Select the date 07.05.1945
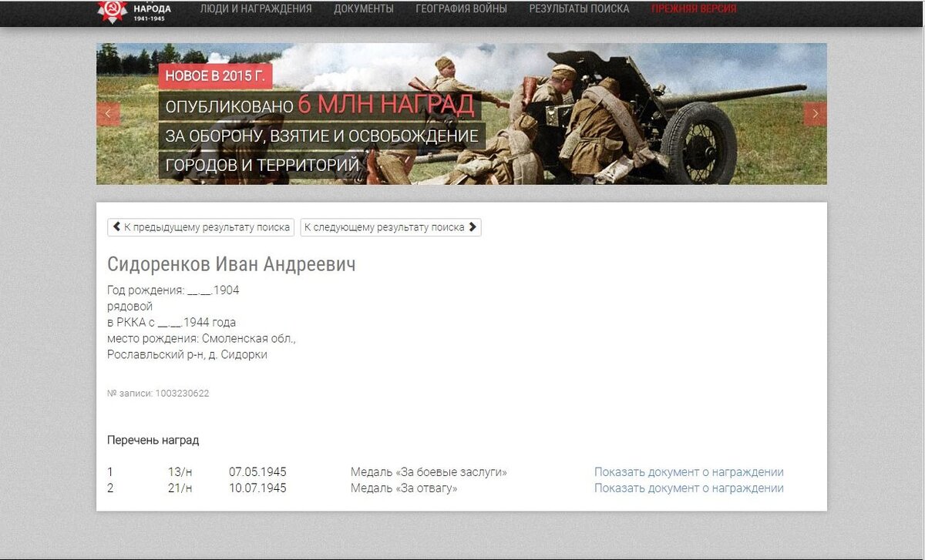The height and width of the screenshot is (560, 925). pyautogui.click(x=257, y=472)
